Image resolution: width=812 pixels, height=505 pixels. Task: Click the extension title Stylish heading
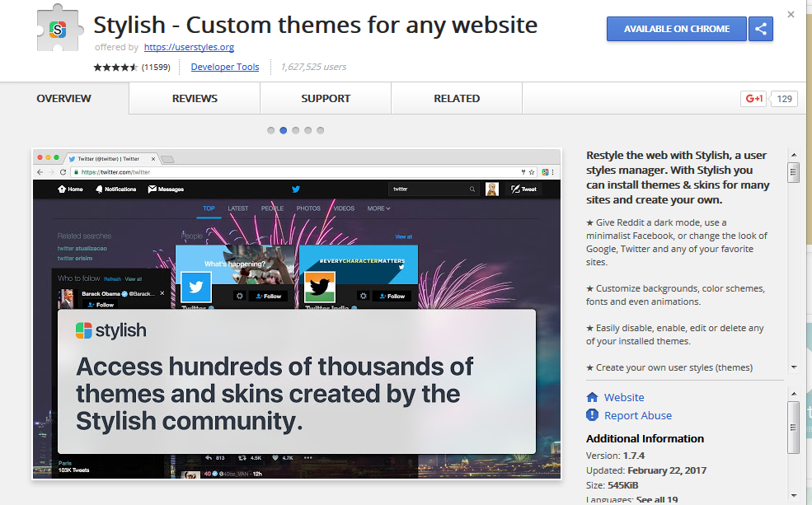tap(316, 25)
